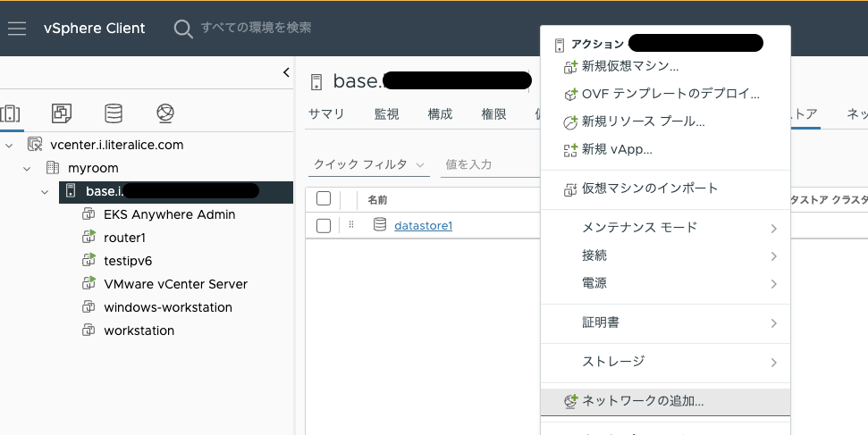Click the New vApp menu icon

coord(570,150)
